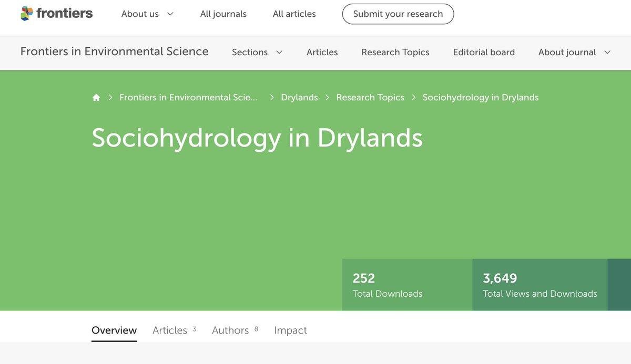Screen dimensions: 631x364
Task: Click Submit your research button
Action: pyautogui.click(x=398, y=14)
